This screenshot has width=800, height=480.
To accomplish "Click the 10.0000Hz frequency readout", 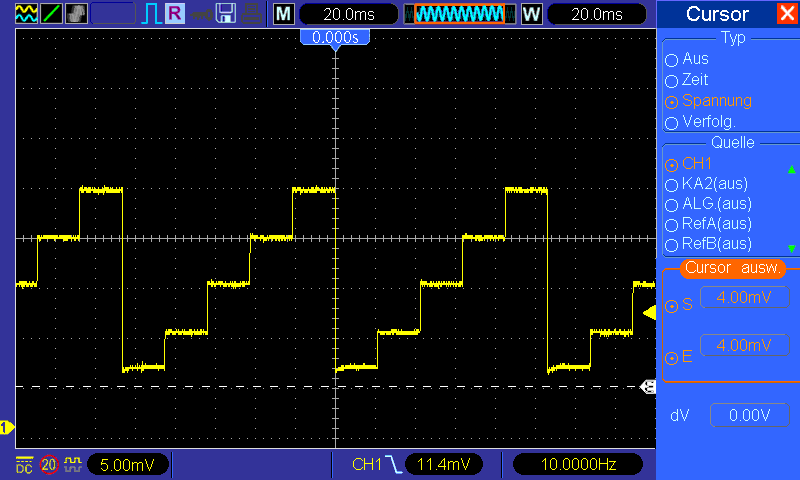I will pos(578,464).
